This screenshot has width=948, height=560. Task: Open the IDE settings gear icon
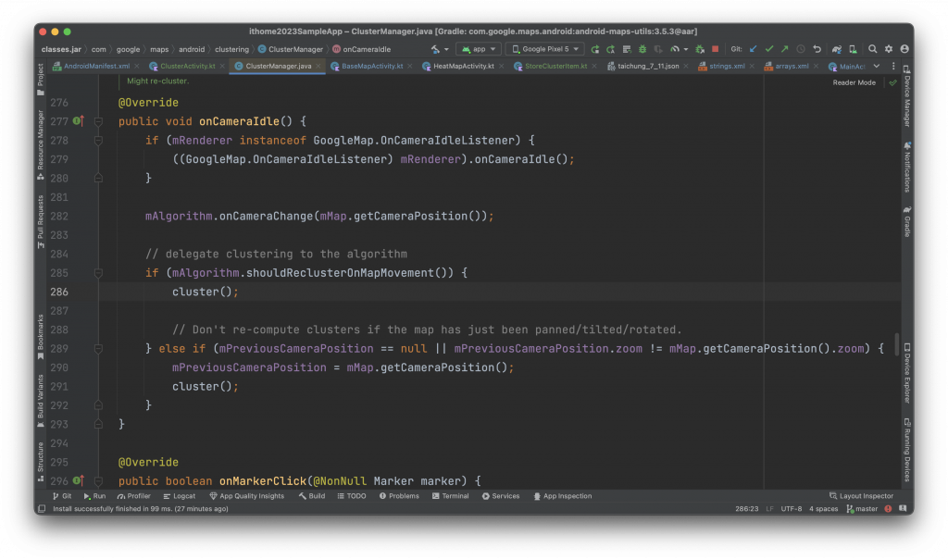(x=889, y=49)
